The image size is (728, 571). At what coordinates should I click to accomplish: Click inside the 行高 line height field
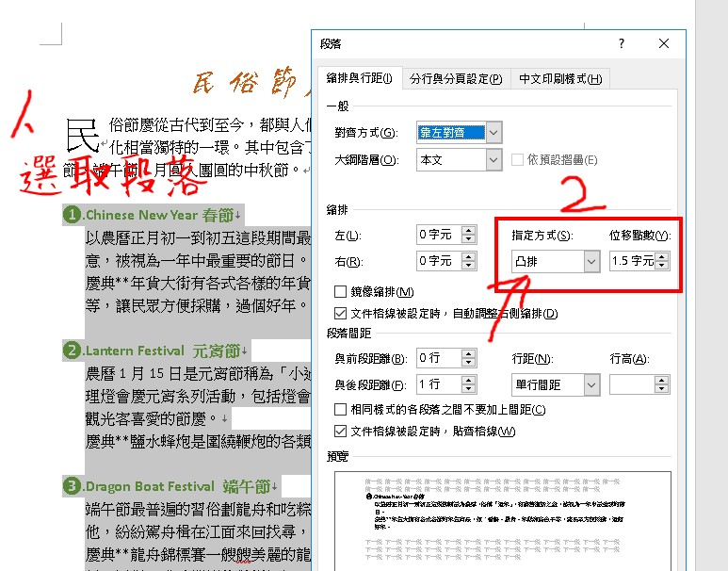[631, 384]
